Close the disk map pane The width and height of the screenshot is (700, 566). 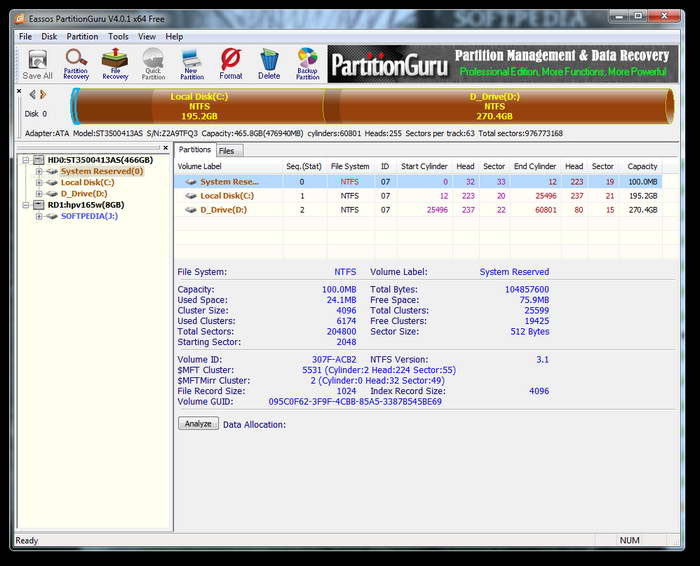pos(19,91)
